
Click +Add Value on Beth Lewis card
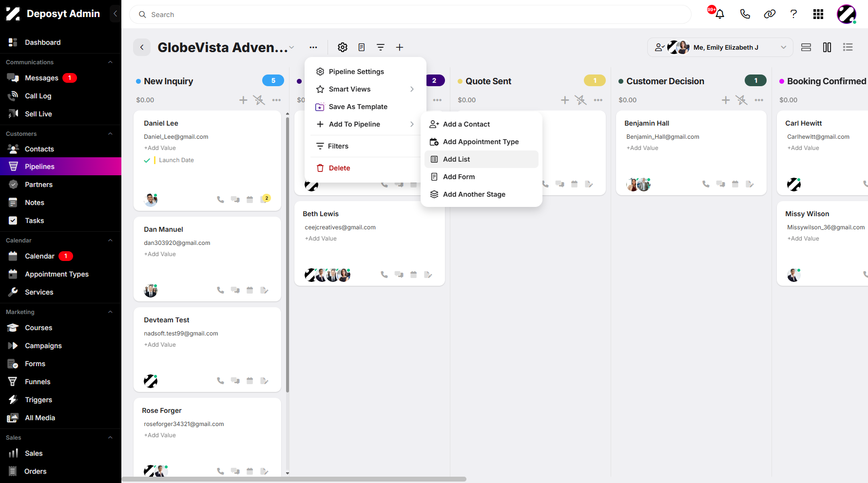click(321, 239)
